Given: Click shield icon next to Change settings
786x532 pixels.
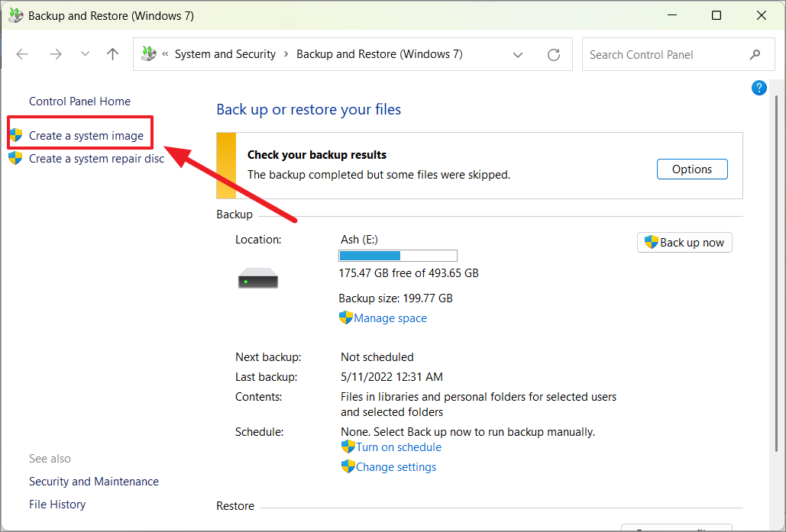Looking at the screenshot, I should point(348,466).
